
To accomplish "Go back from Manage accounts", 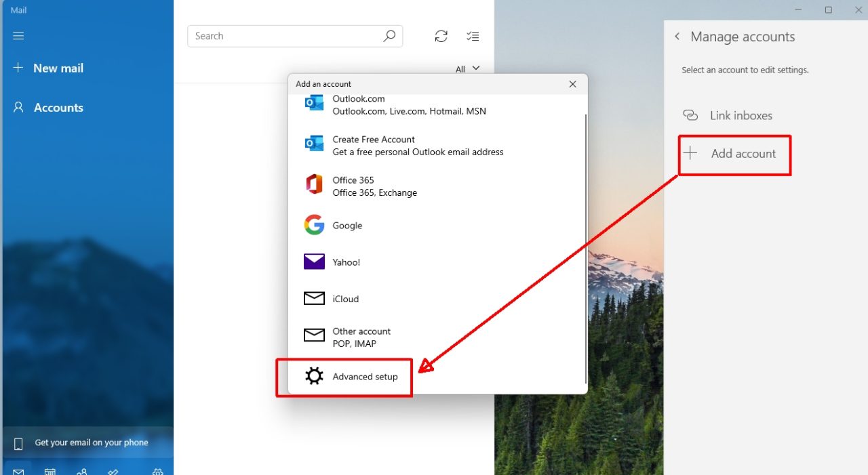I will point(677,37).
